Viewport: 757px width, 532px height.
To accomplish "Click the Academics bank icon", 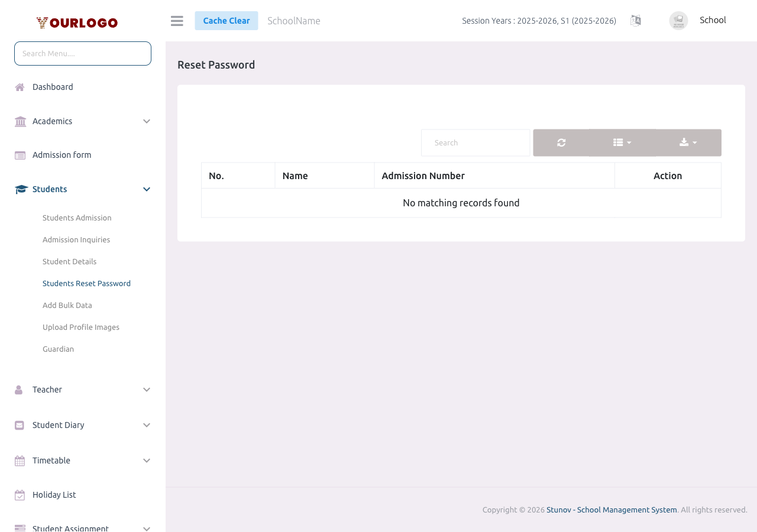I will tap(19, 121).
